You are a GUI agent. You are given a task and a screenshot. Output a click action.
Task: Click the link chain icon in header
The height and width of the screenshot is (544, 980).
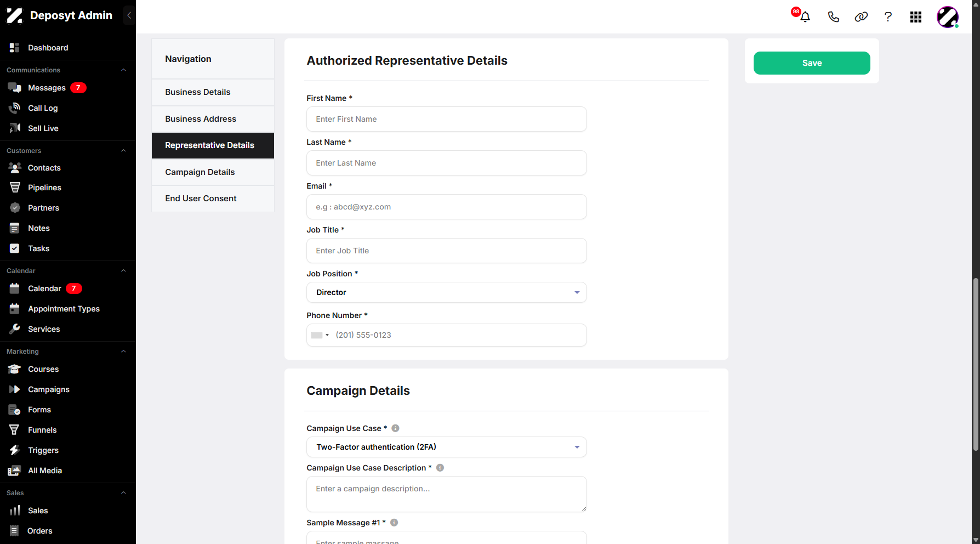pos(861,17)
